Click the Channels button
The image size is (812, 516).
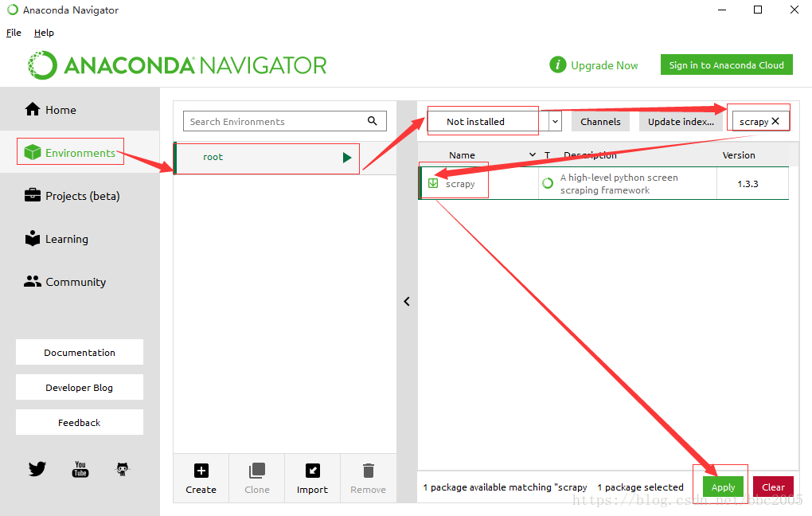[600, 122]
